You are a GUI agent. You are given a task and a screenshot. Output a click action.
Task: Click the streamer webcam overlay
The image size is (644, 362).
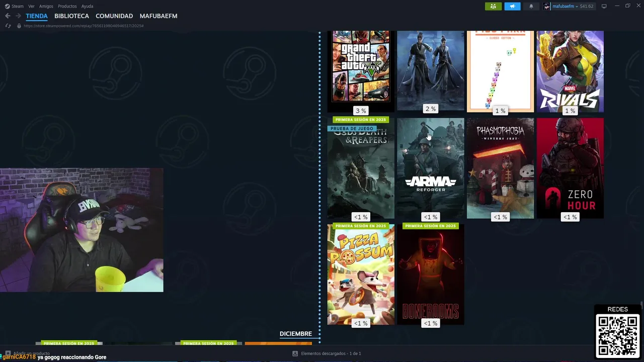pyautogui.click(x=82, y=230)
